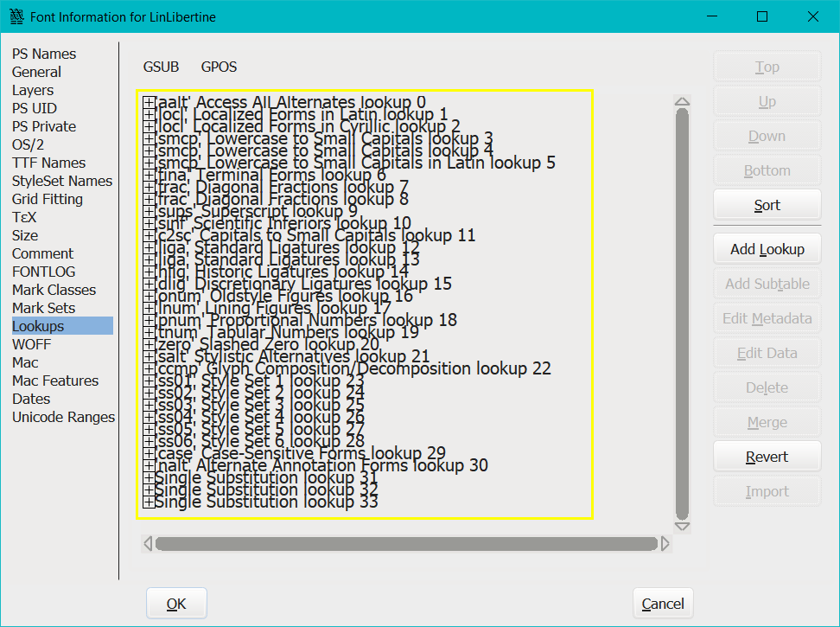840x627 pixels.
Task: Expand 'hlig' Historic Ligatures lookup 14
Action: [x=149, y=272]
